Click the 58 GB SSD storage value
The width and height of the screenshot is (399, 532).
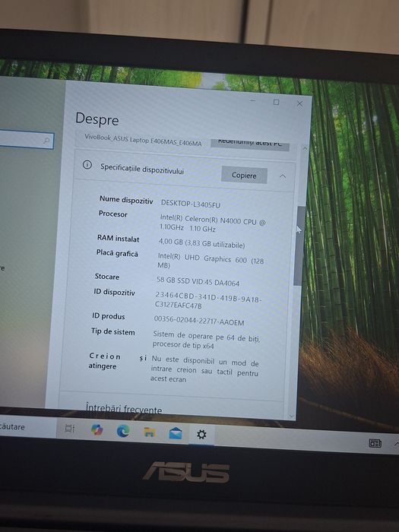pos(198,281)
